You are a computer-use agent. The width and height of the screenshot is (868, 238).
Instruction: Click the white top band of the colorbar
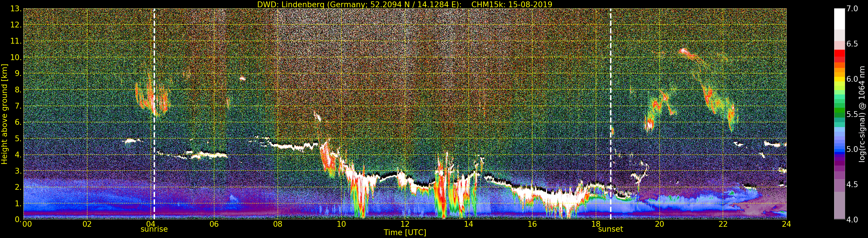click(x=839, y=19)
